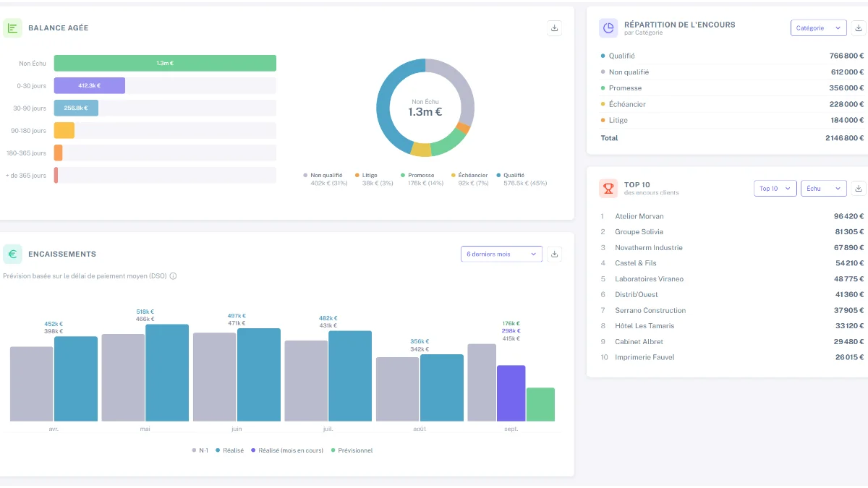The height and width of the screenshot is (488, 868).
Task: Click the 1.3m € donut center value
Action: coord(425,112)
